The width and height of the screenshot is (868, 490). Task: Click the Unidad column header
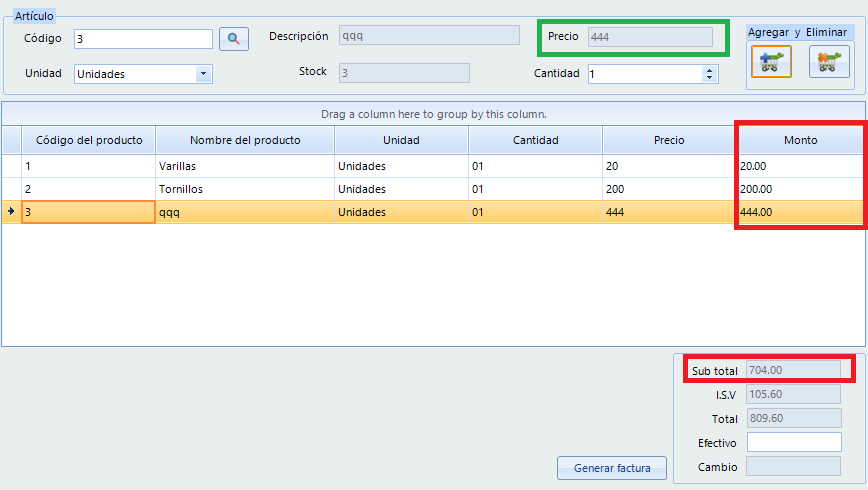click(401, 140)
